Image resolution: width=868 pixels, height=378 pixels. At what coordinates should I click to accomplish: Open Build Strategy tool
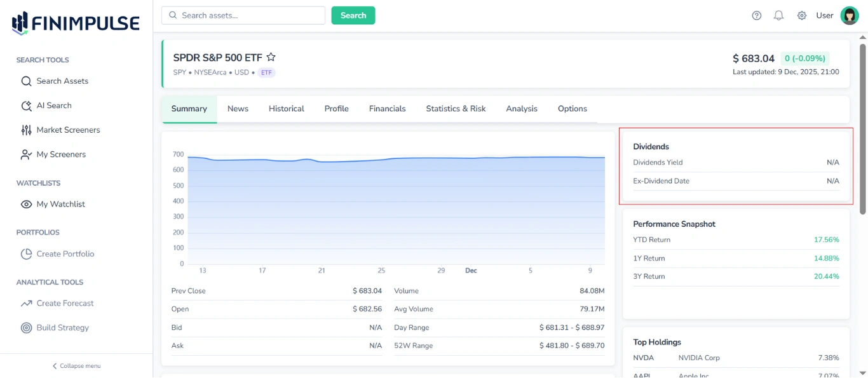pyautogui.click(x=62, y=328)
